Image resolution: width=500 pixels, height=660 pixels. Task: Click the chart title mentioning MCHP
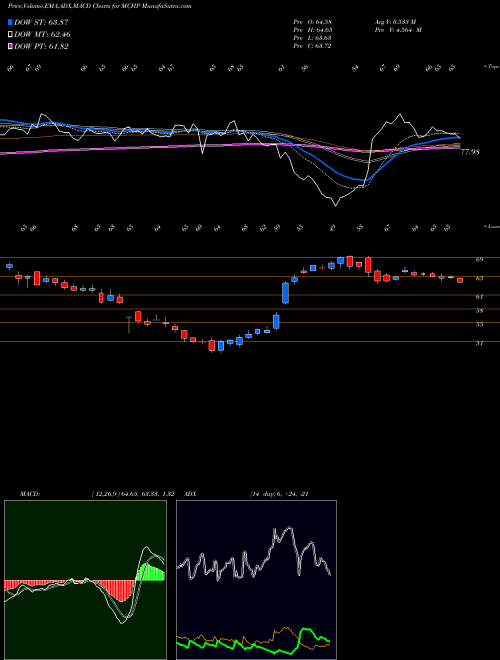[99, 6]
